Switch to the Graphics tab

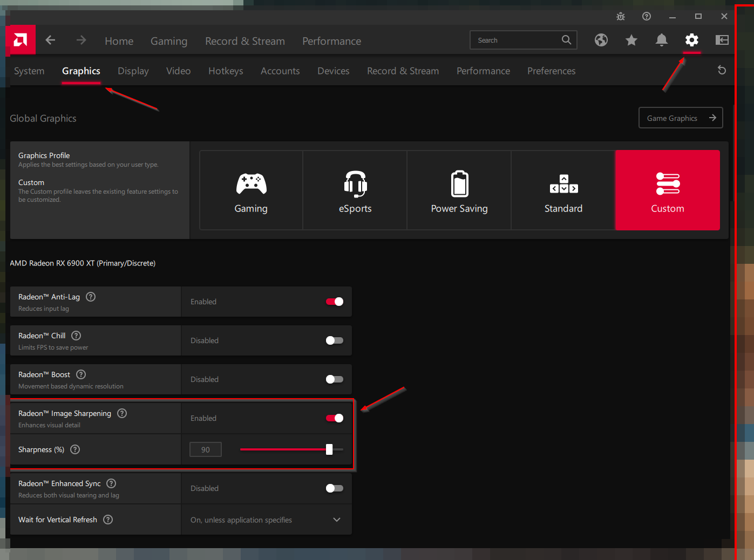[x=81, y=71]
